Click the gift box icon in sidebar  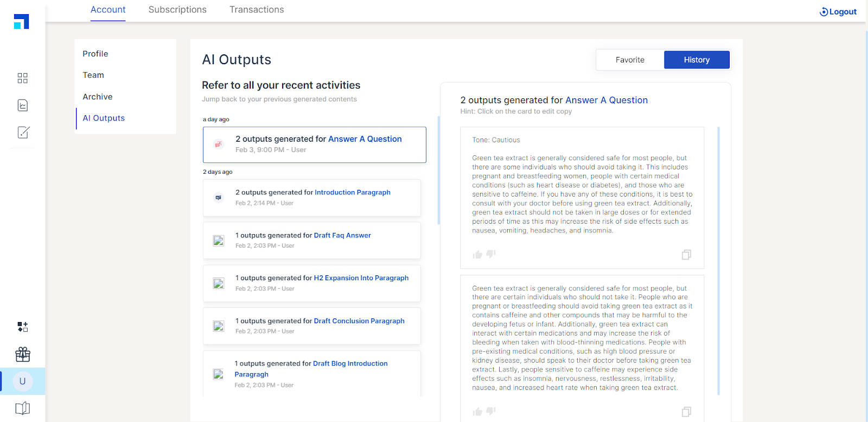(23, 354)
